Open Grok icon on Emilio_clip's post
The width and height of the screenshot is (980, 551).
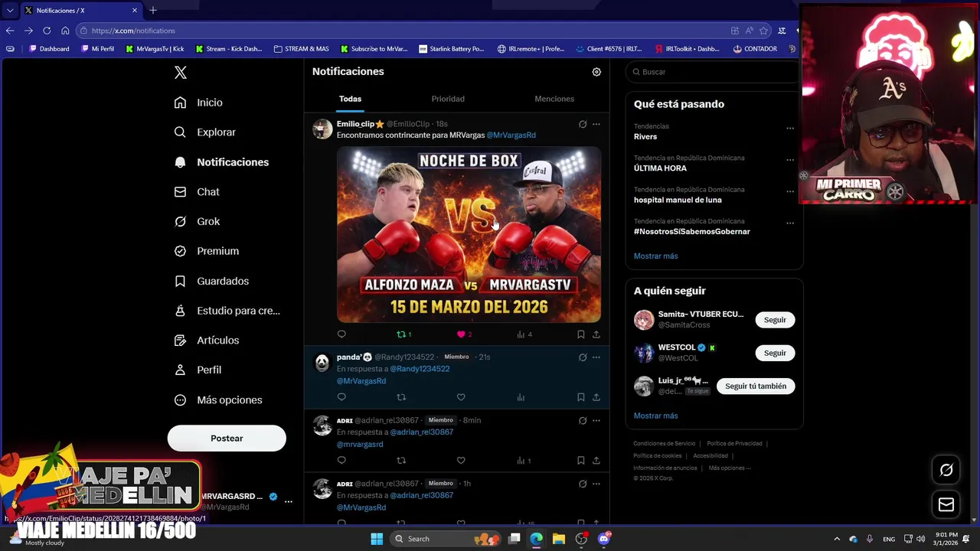point(583,124)
